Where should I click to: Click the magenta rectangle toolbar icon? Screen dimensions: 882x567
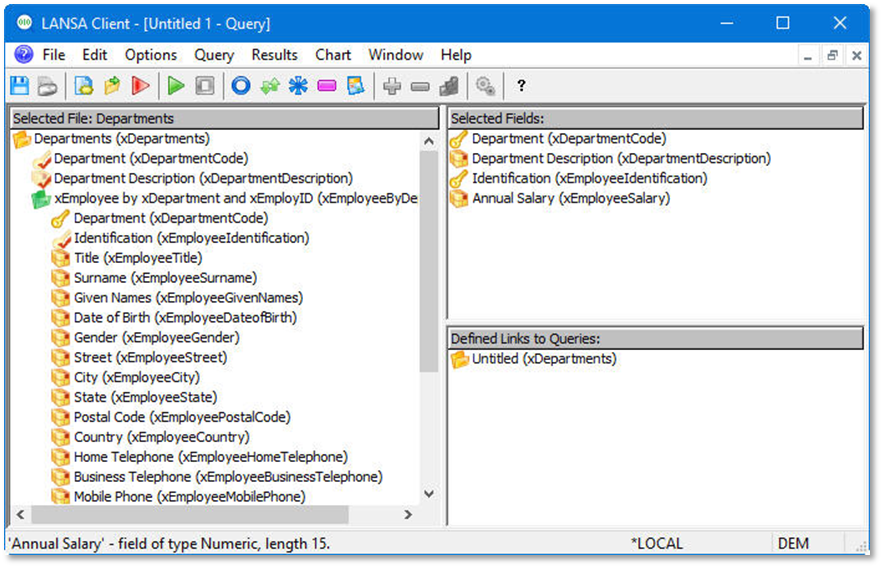pos(327,86)
